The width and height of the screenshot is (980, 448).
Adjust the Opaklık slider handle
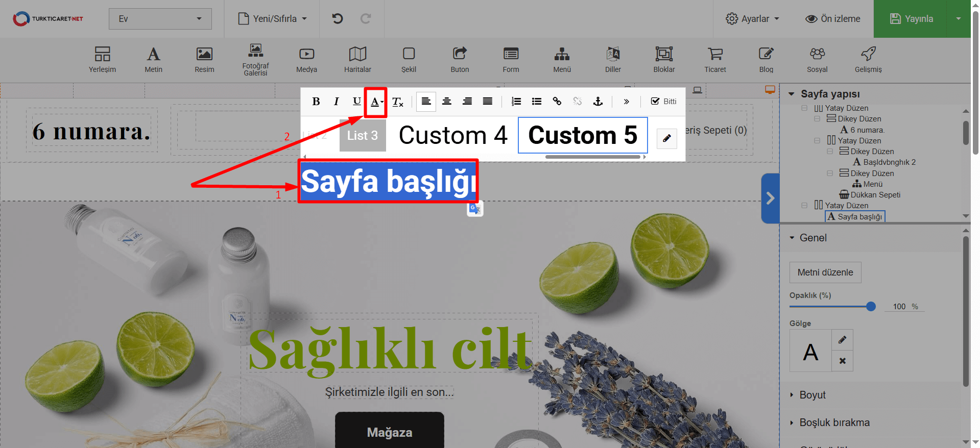(871, 306)
